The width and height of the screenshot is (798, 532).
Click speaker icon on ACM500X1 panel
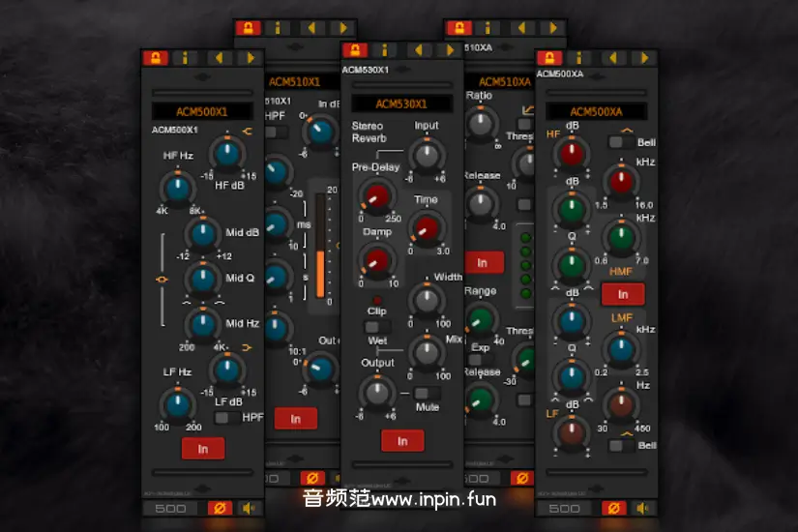249,508
